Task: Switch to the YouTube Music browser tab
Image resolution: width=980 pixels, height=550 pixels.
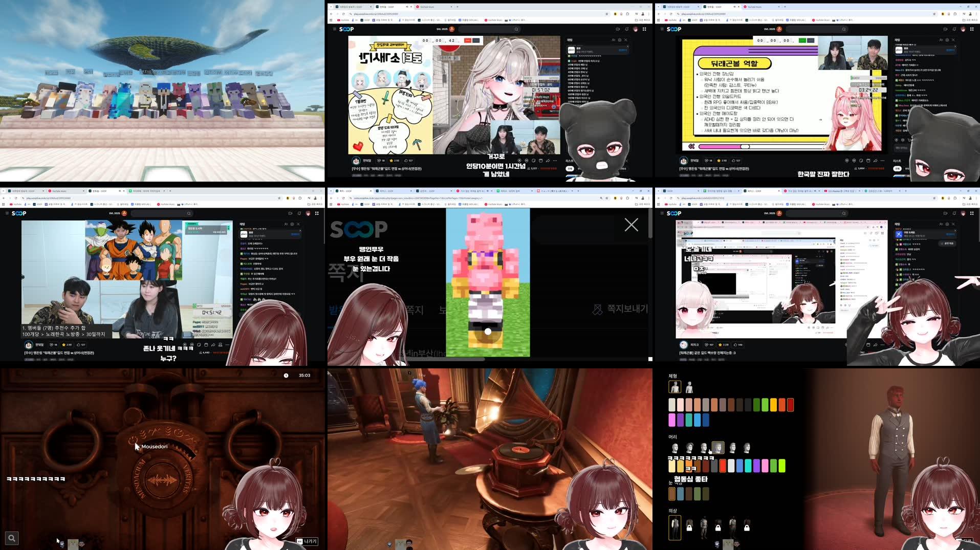Action: tap(426, 7)
